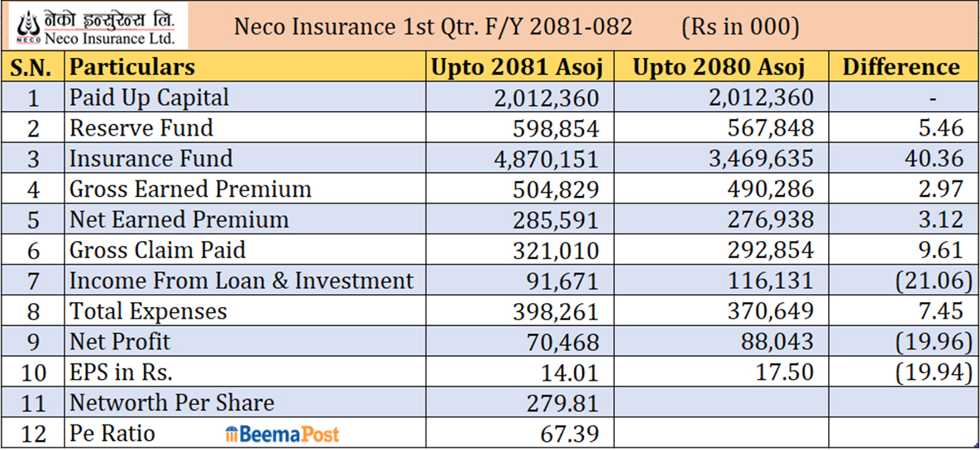Click the 'Gross Earned Premium' label
The width and height of the screenshot is (980, 450).
click(190, 189)
